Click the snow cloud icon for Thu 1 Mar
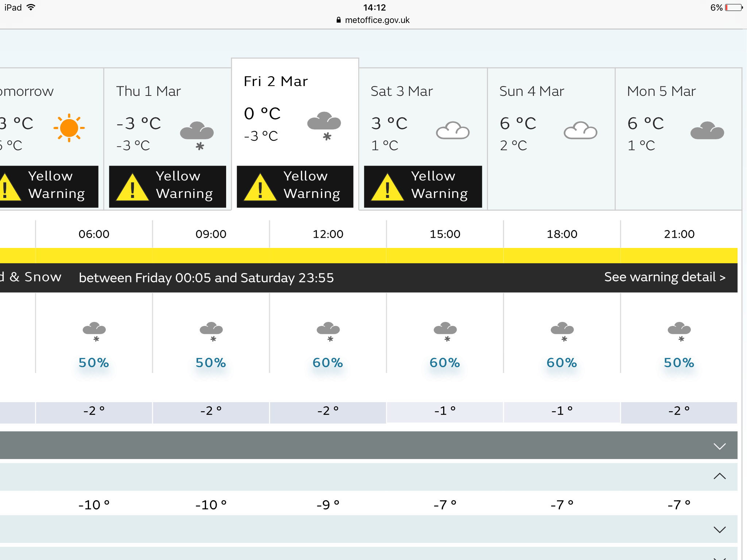This screenshot has width=747, height=560. [x=197, y=136]
